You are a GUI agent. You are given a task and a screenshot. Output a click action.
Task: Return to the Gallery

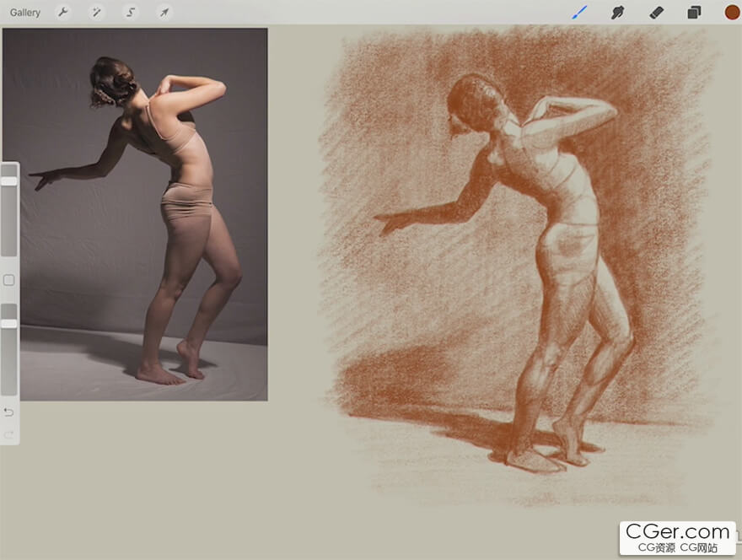(25, 13)
